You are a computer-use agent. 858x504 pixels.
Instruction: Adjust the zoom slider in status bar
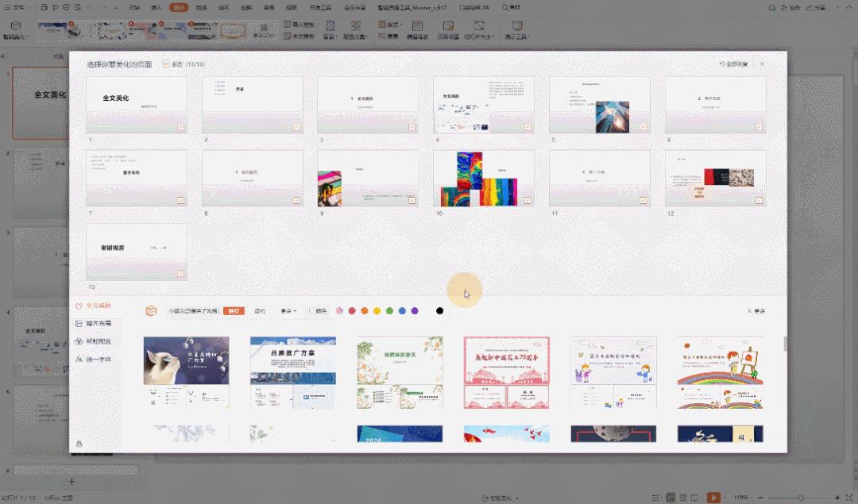pyautogui.click(x=799, y=498)
